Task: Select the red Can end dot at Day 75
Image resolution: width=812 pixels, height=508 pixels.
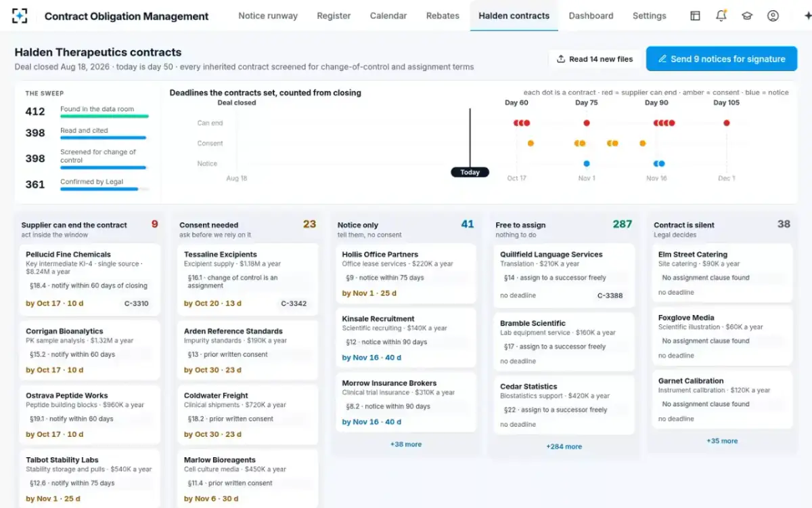Action: click(587, 123)
